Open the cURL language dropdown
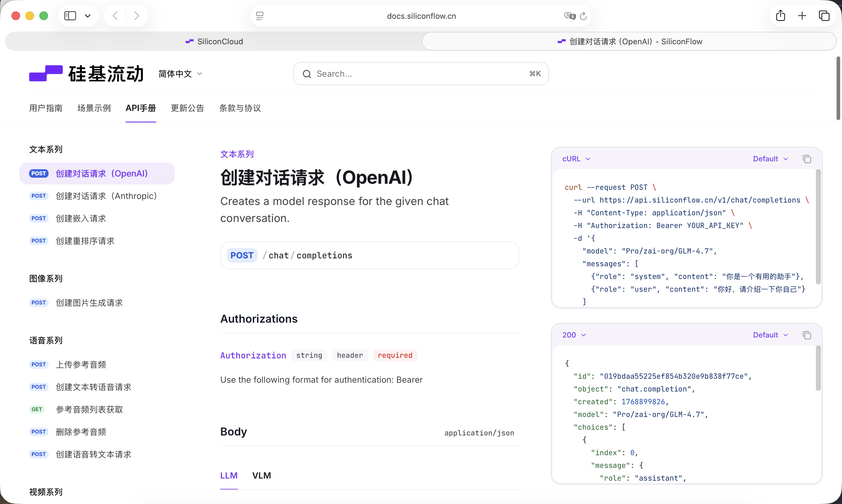Viewport: 842px width, 504px height. (x=576, y=159)
